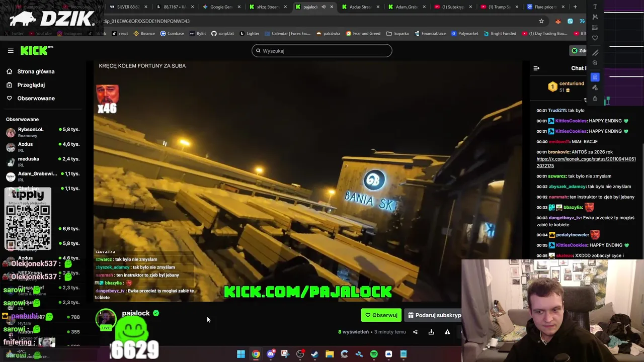Open File Explorer from the taskbar
This screenshot has height=362, width=644.
coord(330,354)
